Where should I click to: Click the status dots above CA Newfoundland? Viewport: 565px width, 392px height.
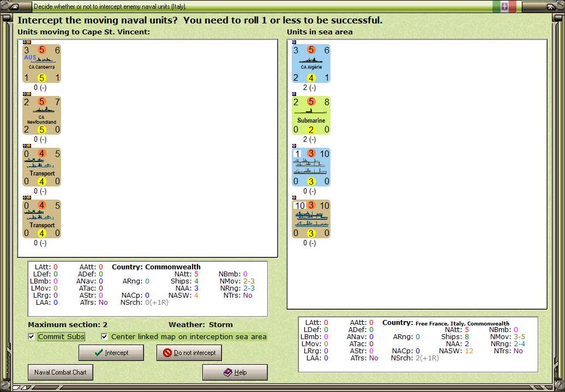27,94
